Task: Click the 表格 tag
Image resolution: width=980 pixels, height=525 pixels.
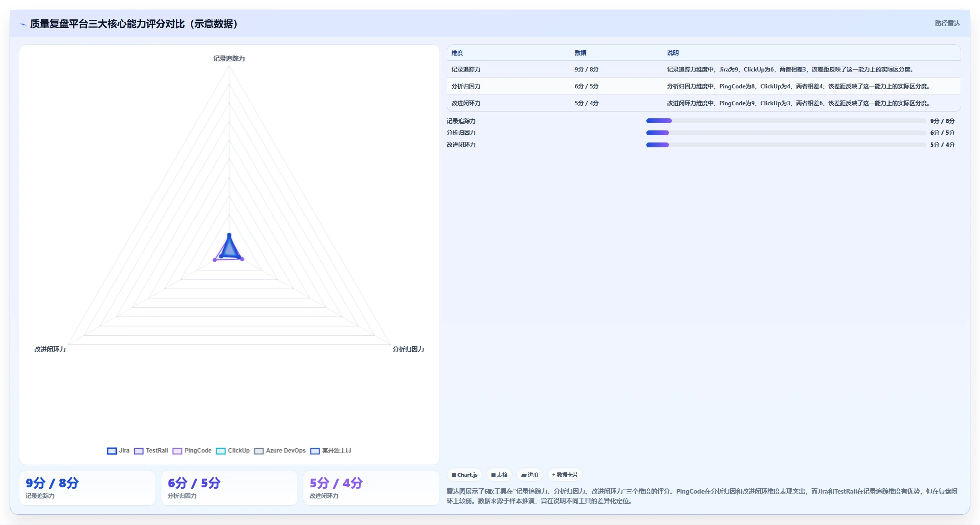Action: (499, 475)
